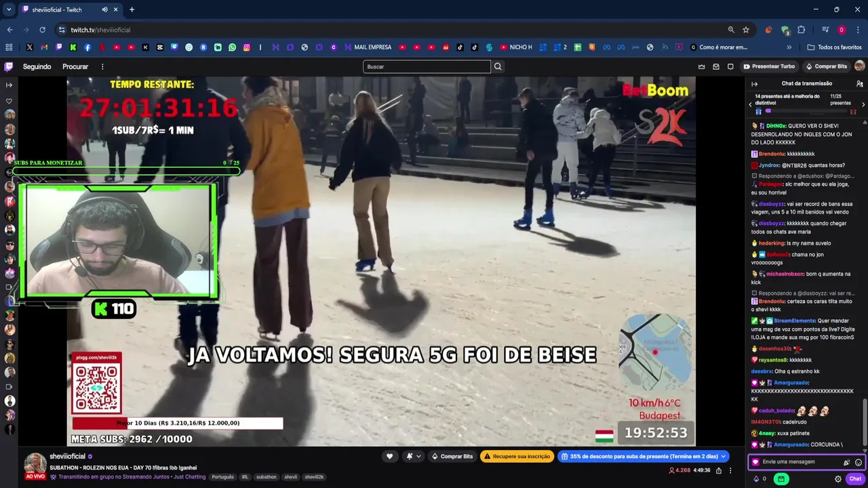
Task: Collapse the chat panel with arrow icon
Action: click(x=754, y=83)
